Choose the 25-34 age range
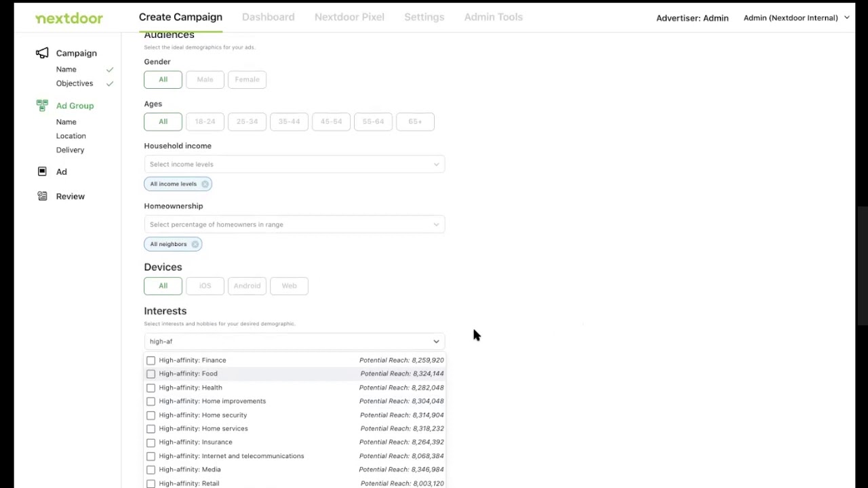 coord(247,121)
